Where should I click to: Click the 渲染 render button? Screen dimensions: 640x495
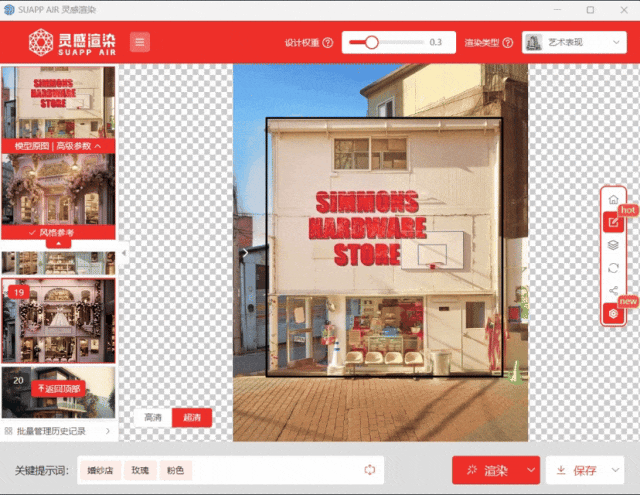coord(487,470)
